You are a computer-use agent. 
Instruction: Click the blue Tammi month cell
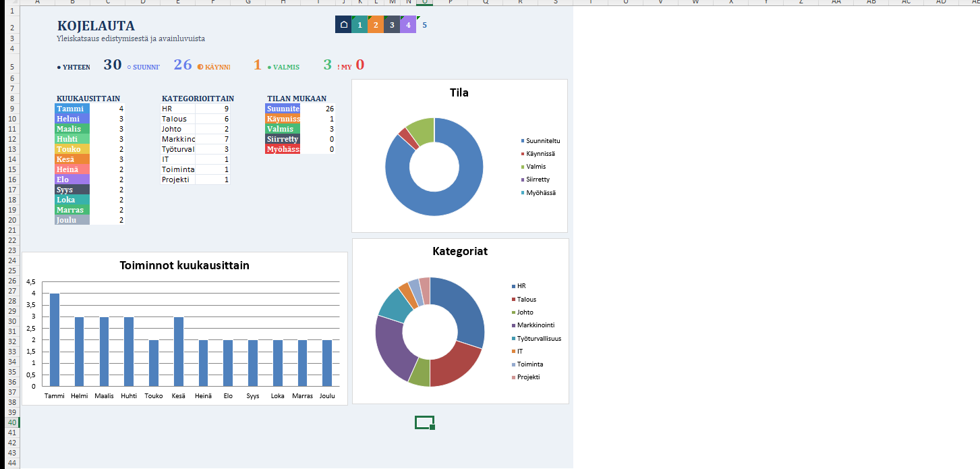(x=71, y=109)
